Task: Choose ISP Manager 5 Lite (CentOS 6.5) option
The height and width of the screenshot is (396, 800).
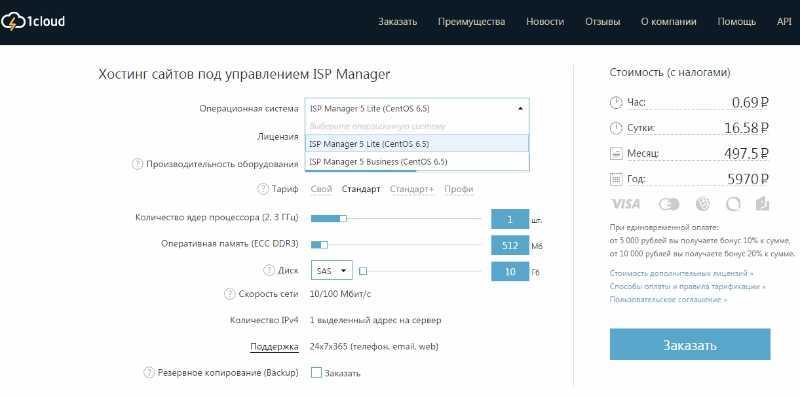Action: [x=417, y=144]
